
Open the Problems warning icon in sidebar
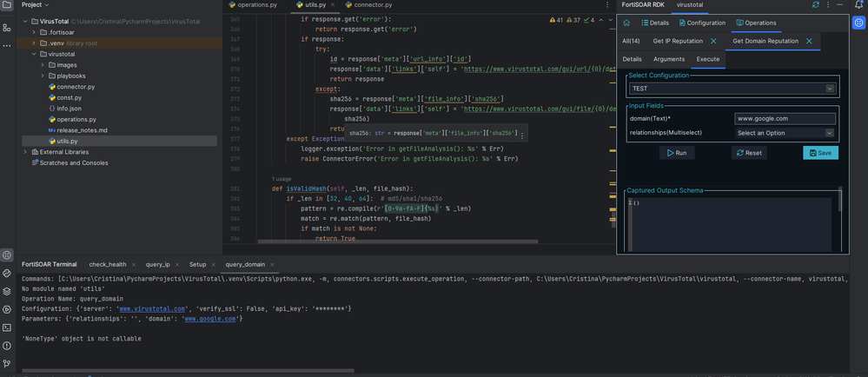[x=7, y=346]
